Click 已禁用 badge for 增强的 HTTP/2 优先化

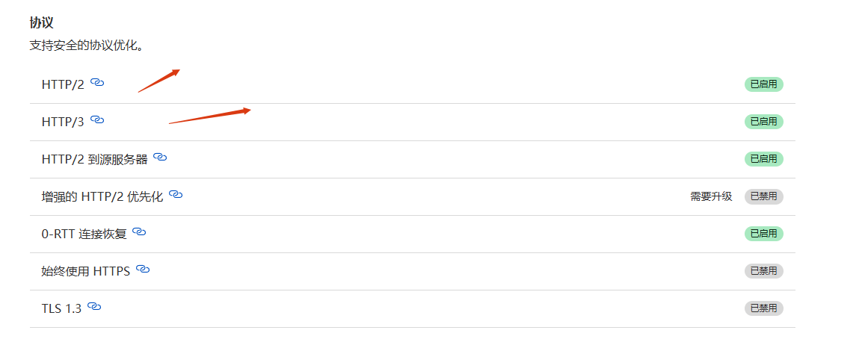click(x=763, y=196)
